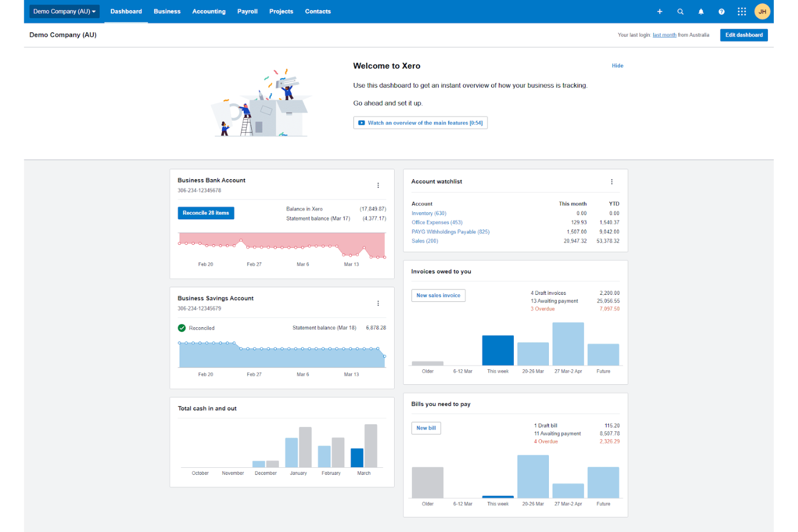The image size is (798, 532).
Task: Click the Invoices owed to you heading
Action: point(441,272)
